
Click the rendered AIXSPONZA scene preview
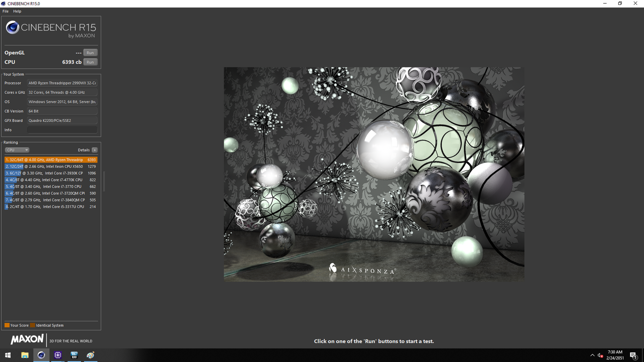tap(374, 174)
